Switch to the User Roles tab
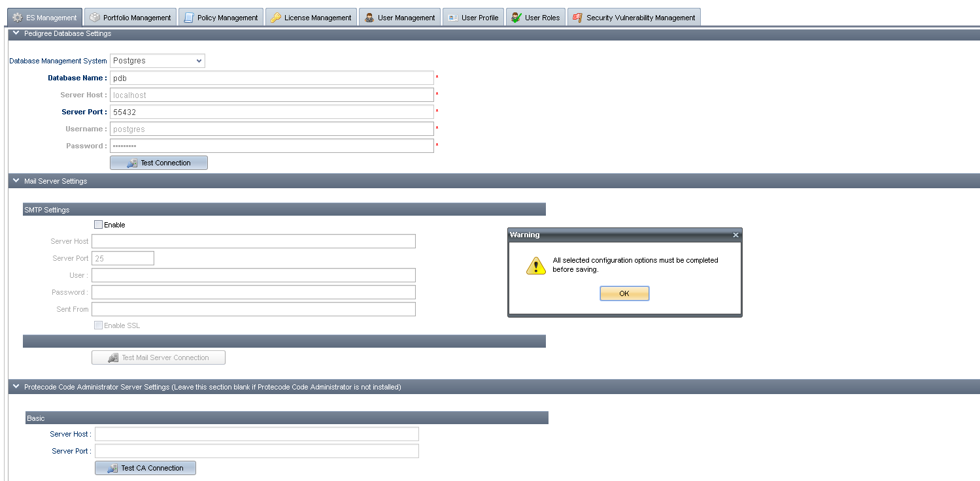The image size is (980, 481). (535, 18)
